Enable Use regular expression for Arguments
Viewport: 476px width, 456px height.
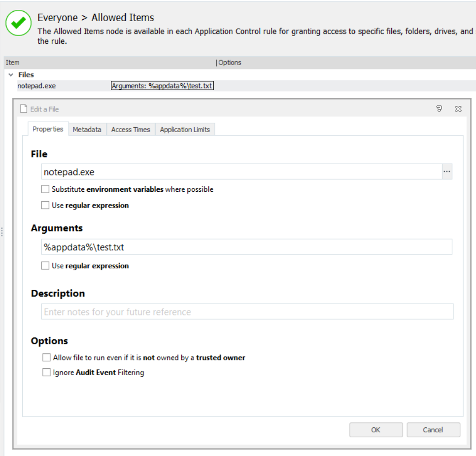45,266
